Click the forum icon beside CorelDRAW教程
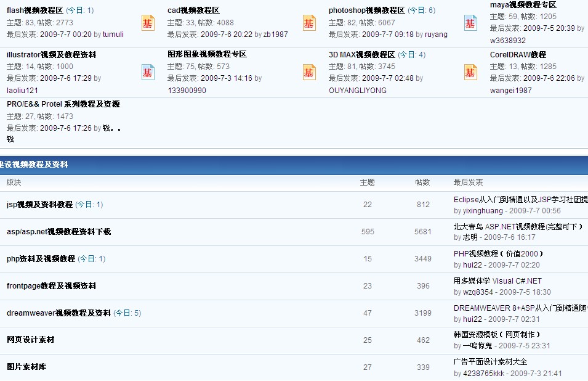Image resolution: width=588 pixels, height=381 pixels. coord(470,72)
